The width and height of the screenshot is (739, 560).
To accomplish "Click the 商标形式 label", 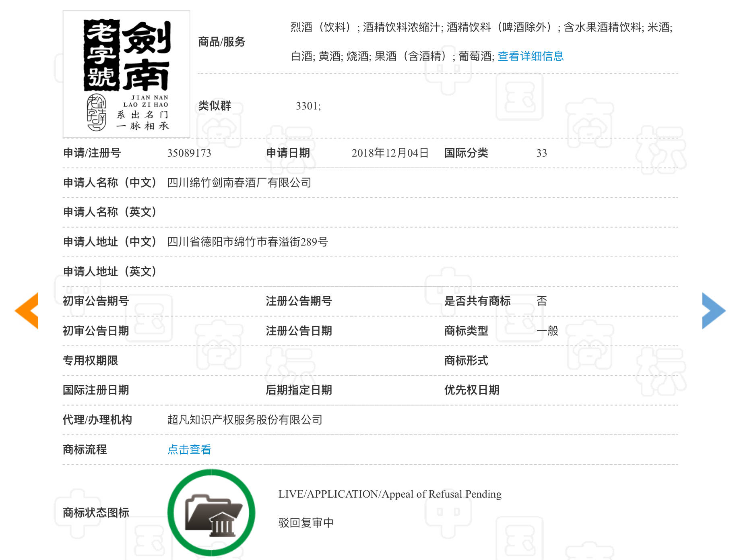I will (x=466, y=361).
